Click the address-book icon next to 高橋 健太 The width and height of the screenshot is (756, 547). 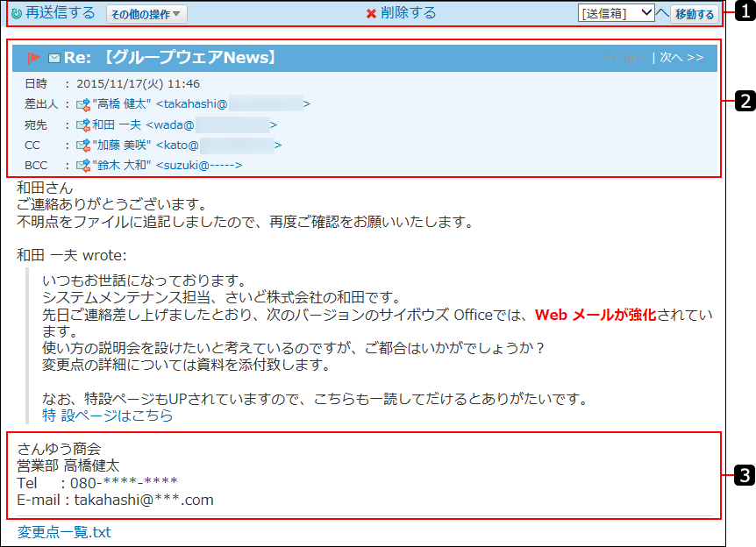click(x=83, y=104)
